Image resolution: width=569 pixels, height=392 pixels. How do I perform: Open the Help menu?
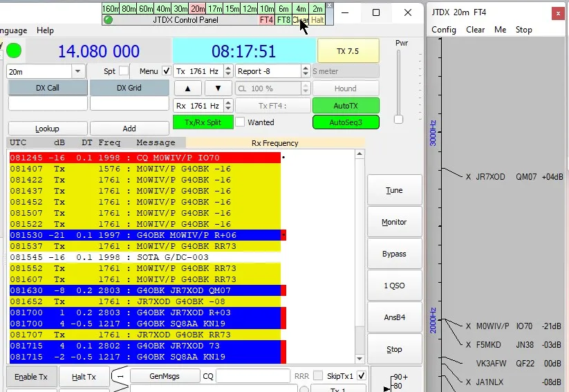45,30
